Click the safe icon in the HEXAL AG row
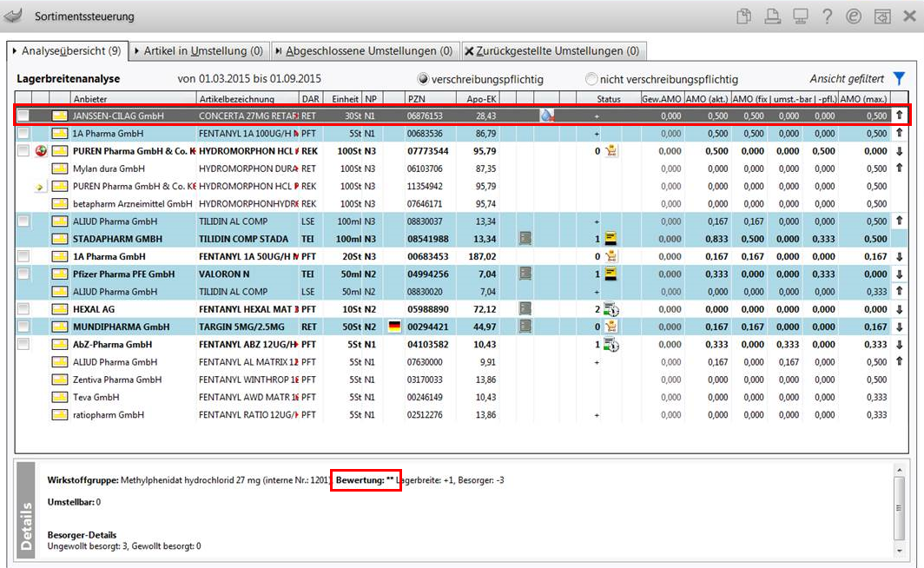This screenshot has height=568, width=924. (525, 308)
